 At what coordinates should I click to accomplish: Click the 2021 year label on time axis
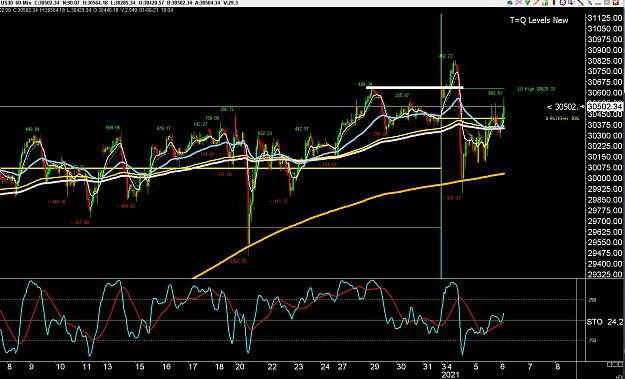pyautogui.click(x=450, y=375)
